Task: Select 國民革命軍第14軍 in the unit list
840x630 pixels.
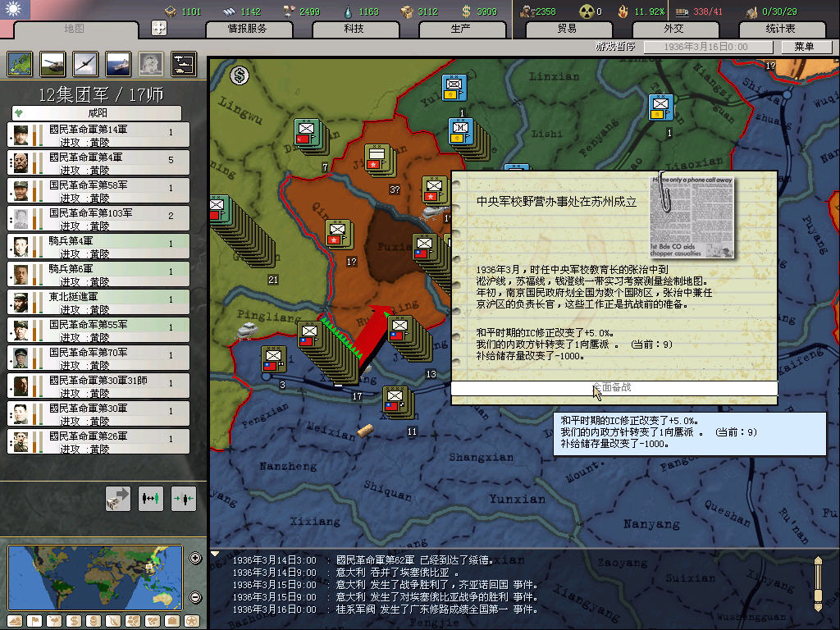Action: click(x=98, y=135)
